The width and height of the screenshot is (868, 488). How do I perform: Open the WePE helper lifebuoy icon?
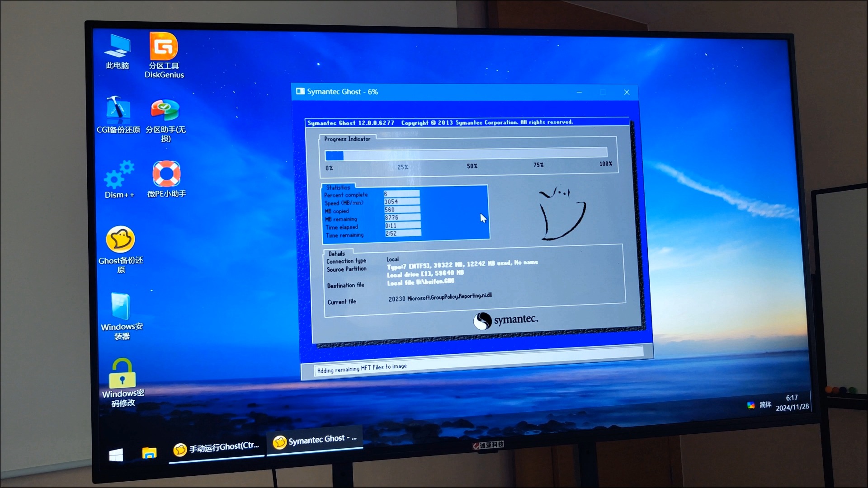click(x=166, y=174)
